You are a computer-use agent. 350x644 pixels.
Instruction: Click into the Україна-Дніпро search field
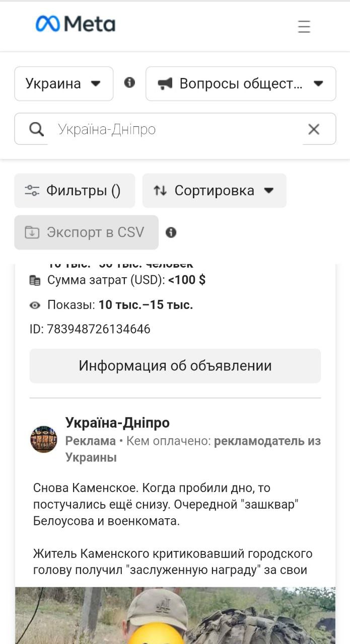175,129
